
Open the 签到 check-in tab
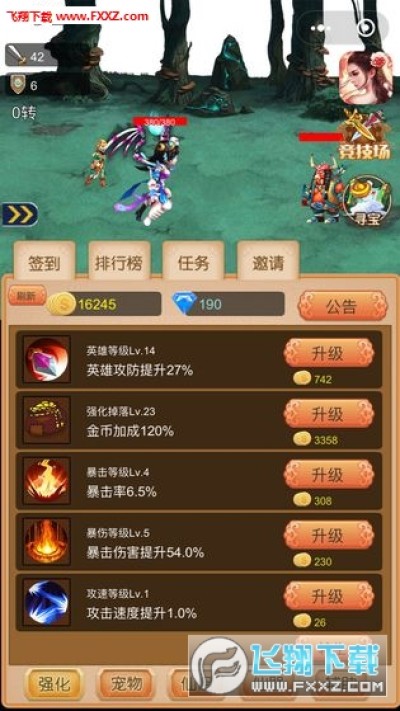point(44,262)
